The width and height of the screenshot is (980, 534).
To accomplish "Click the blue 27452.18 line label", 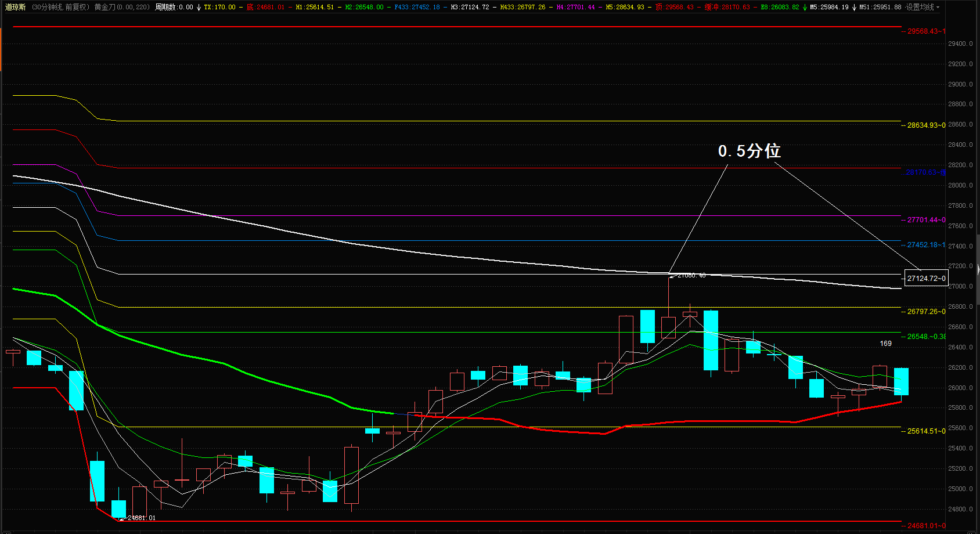I will point(926,245).
